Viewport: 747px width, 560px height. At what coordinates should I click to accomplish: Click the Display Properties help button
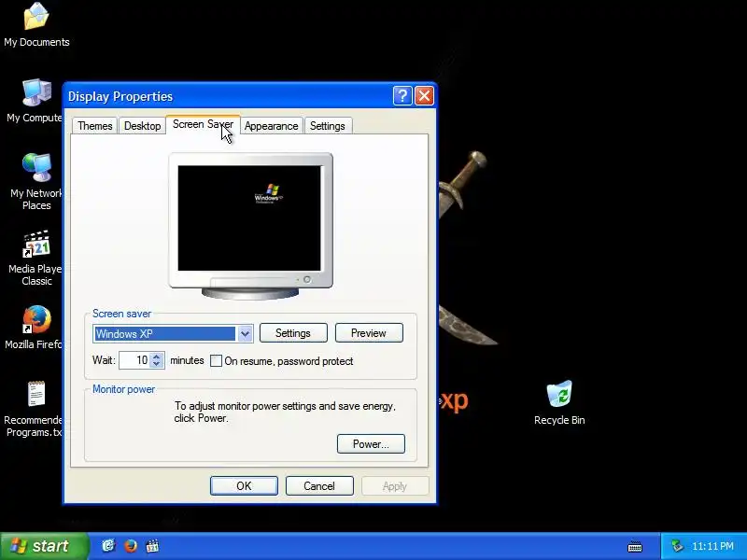(x=402, y=96)
